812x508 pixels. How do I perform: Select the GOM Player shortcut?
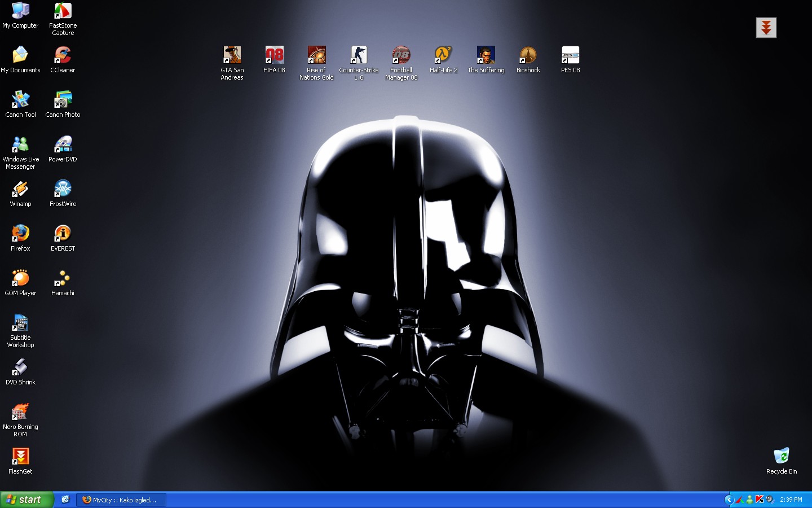[20, 283]
